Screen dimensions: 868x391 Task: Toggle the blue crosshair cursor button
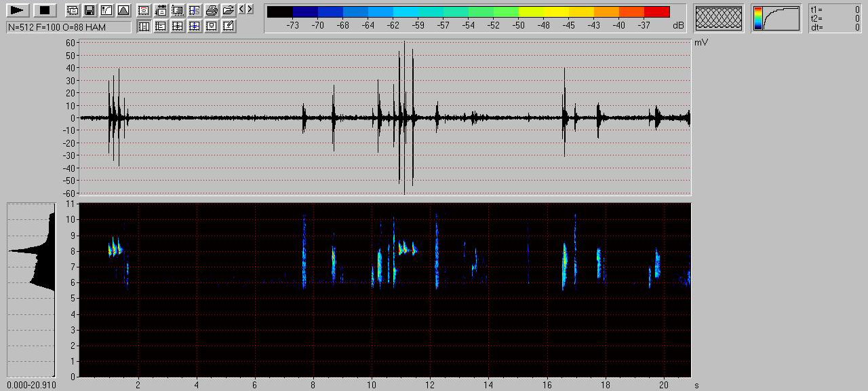[x=195, y=26]
